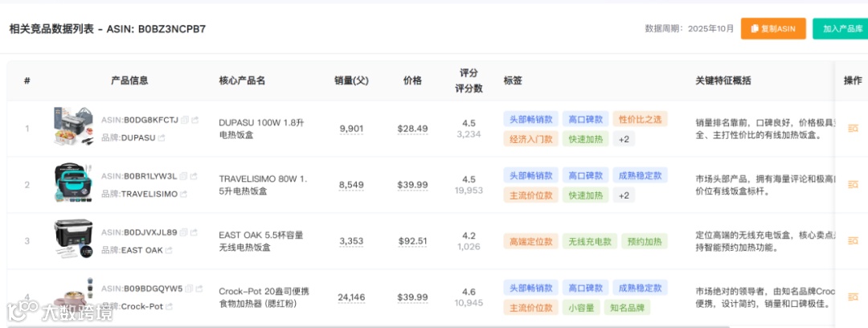Click the action icon for TRAVELISIMO row
868x328 pixels.
tap(853, 185)
